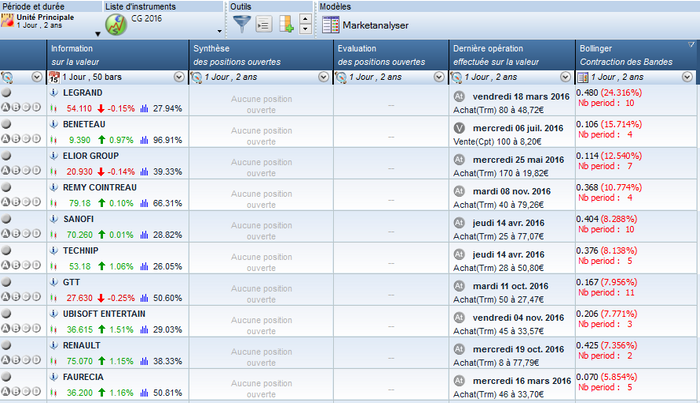Click the Information sur la valeur column header
Viewport: 700px width, 403px height.
[x=118, y=55]
